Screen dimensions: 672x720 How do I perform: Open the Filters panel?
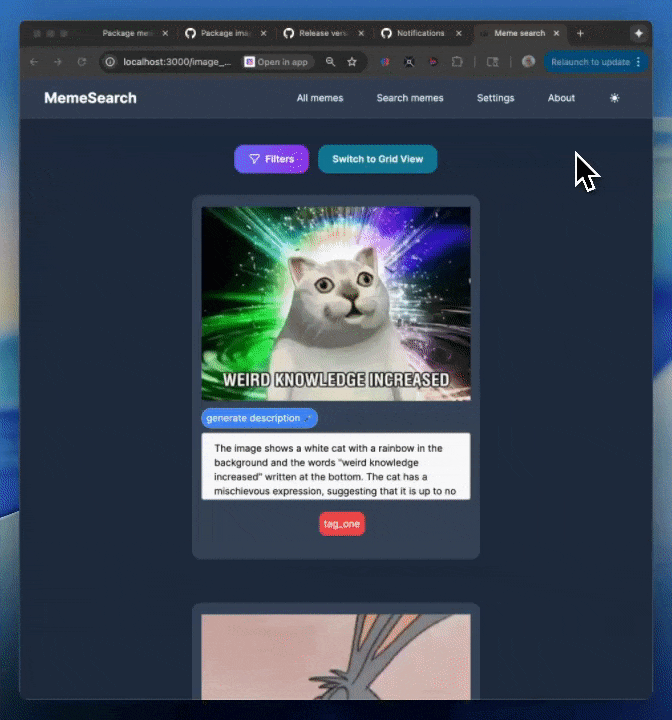(x=271, y=159)
